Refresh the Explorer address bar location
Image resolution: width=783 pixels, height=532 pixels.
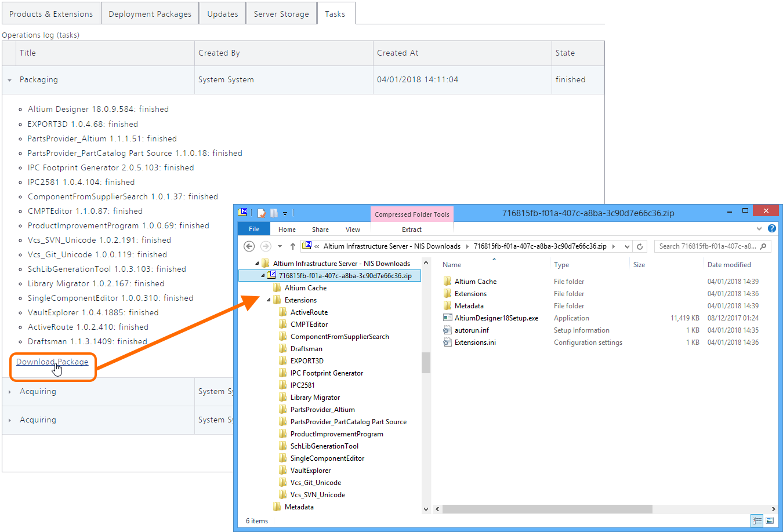pyautogui.click(x=640, y=246)
